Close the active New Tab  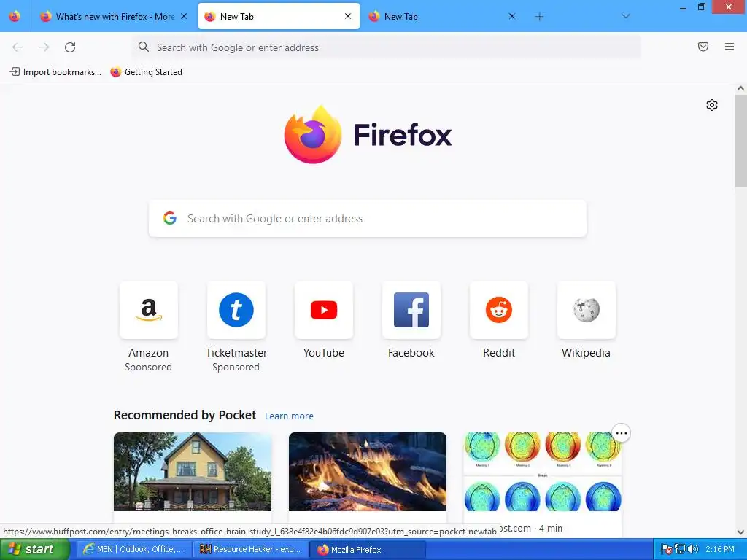click(348, 16)
